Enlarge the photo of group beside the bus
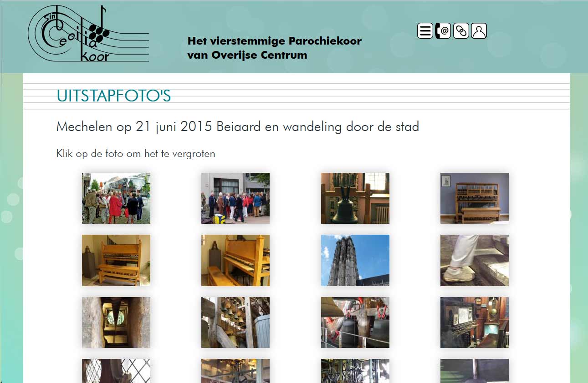 tap(116, 198)
